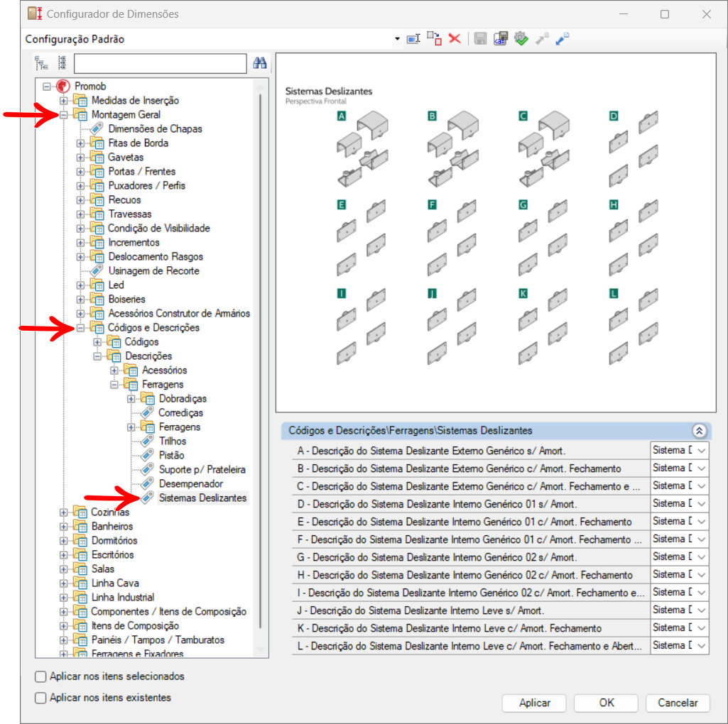Click the search text field above the tree
Screen dimensions: 728x724
point(160,63)
